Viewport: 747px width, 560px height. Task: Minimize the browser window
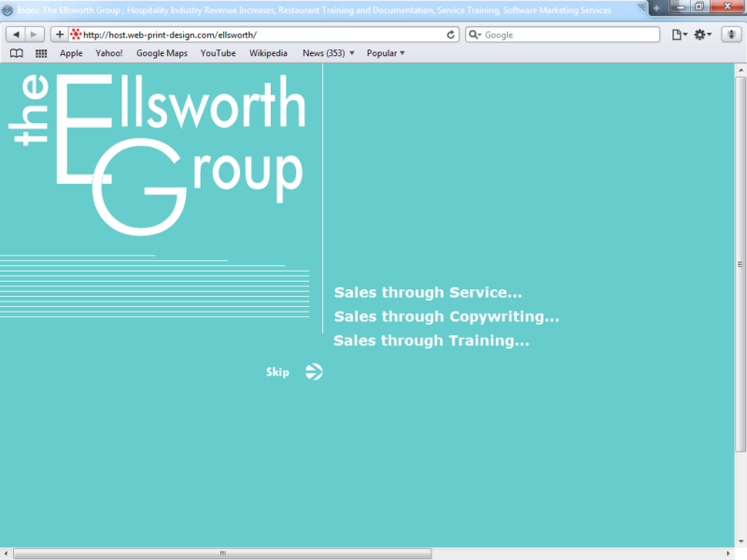click(681, 7)
